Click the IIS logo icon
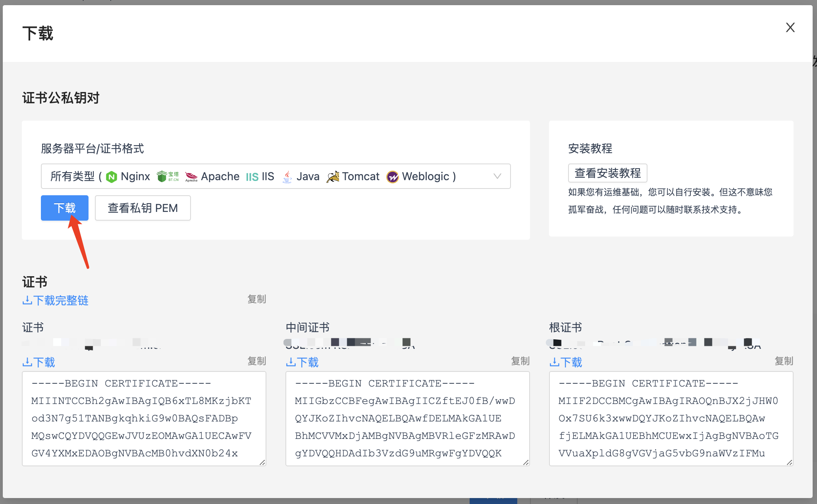The height and width of the screenshot is (504, 817). coord(252,177)
